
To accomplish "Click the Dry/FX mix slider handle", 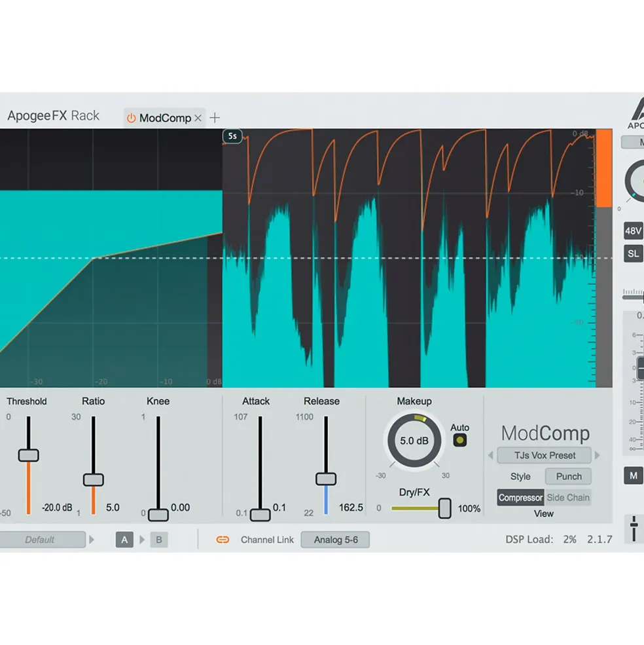I will tap(444, 508).
